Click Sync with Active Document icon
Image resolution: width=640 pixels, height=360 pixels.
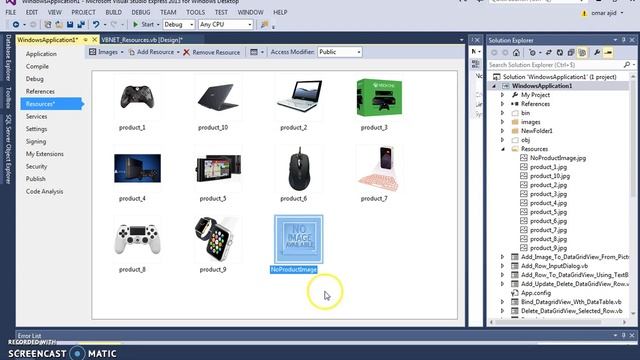click(549, 53)
